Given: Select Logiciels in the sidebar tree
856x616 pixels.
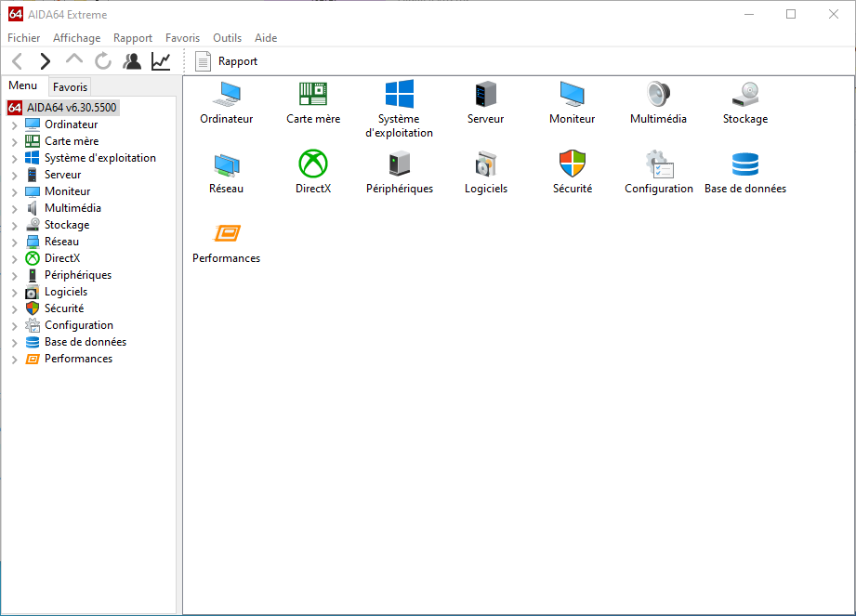Looking at the screenshot, I should pyautogui.click(x=65, y=292).
